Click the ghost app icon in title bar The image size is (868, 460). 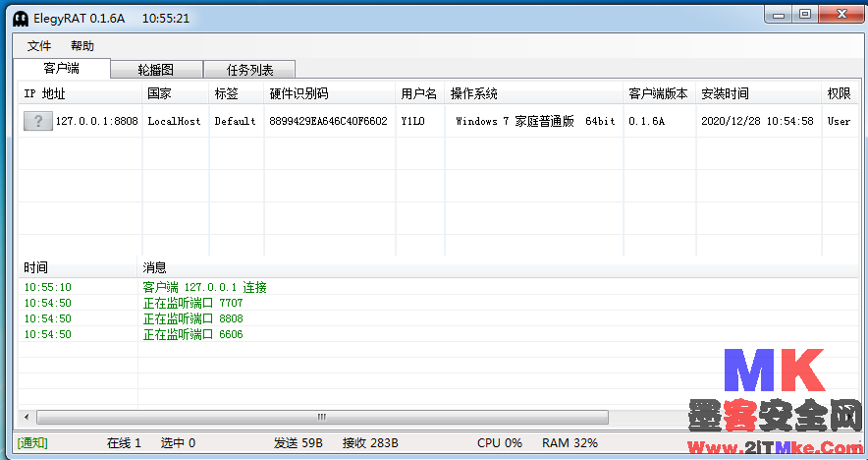[x=20, y=19]
